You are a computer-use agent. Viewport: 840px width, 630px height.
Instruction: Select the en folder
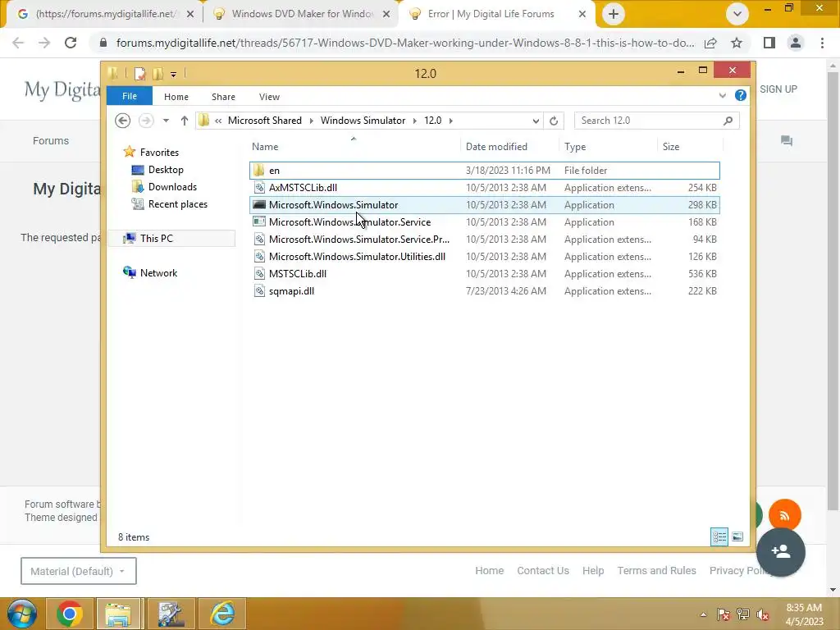pyautogui.click(x=484, y=171)
